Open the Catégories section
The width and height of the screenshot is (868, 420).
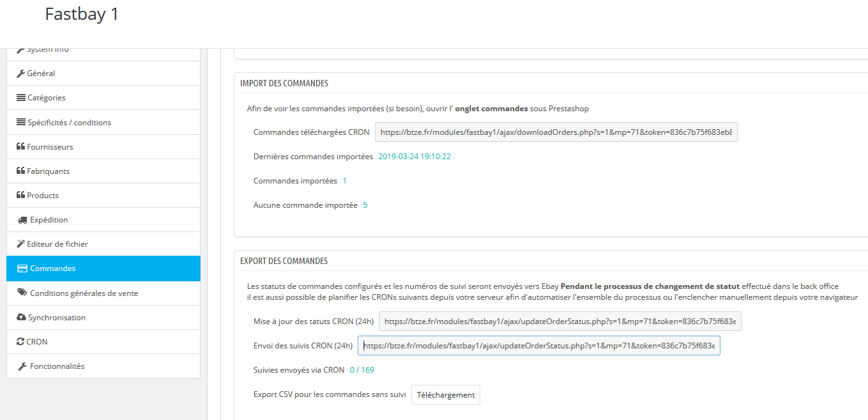[103, 98]
